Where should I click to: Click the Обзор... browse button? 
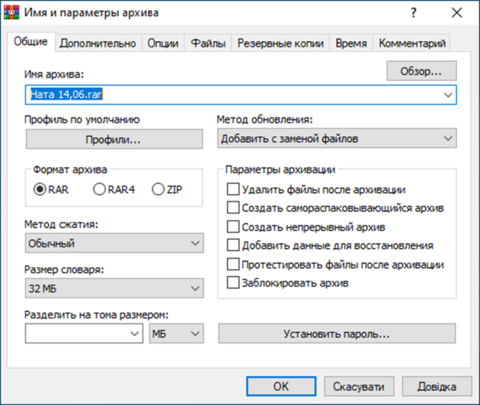coord(421,71)
